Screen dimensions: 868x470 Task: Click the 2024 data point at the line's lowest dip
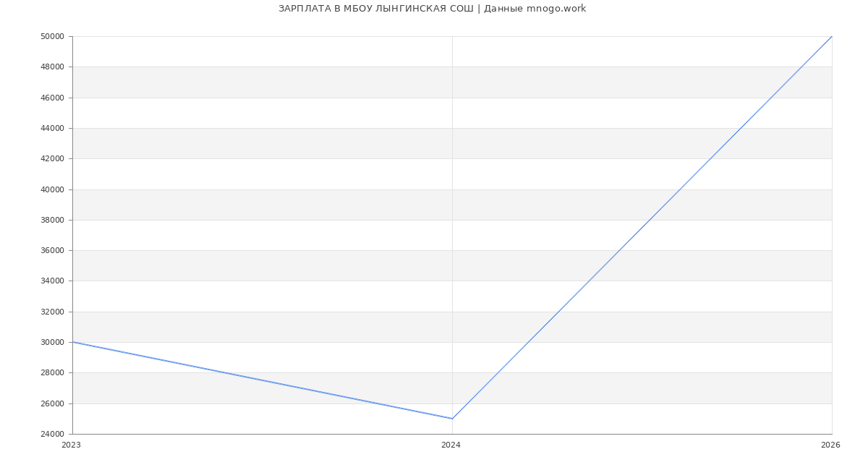(452, 419)
